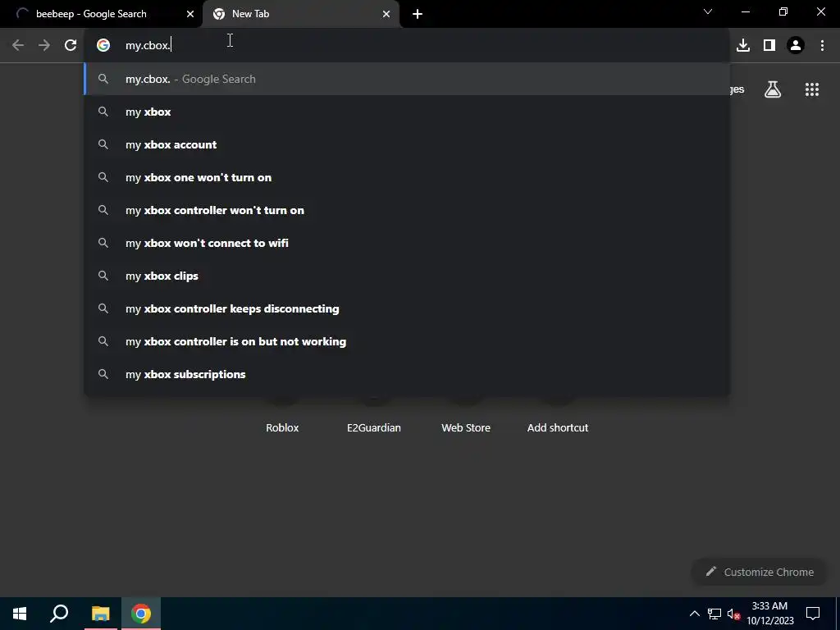Select 'my xbox controller keeps disconnecting'

point(407,308)
